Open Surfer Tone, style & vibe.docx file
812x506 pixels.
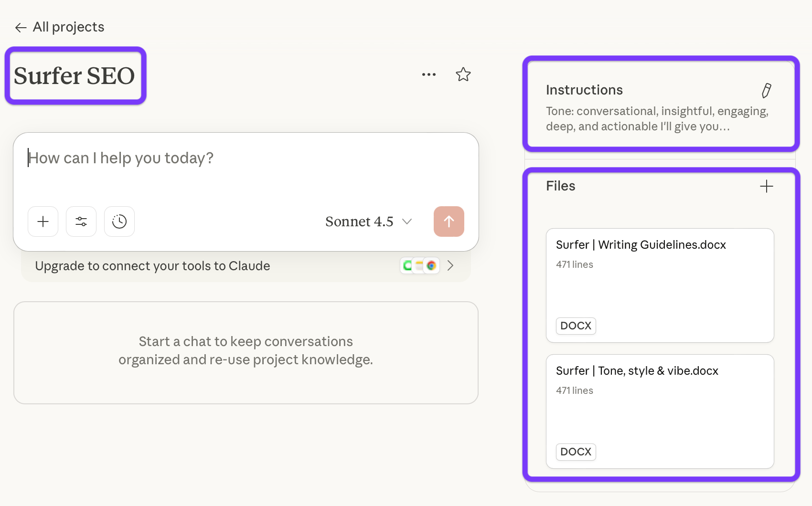coord(660,411)
